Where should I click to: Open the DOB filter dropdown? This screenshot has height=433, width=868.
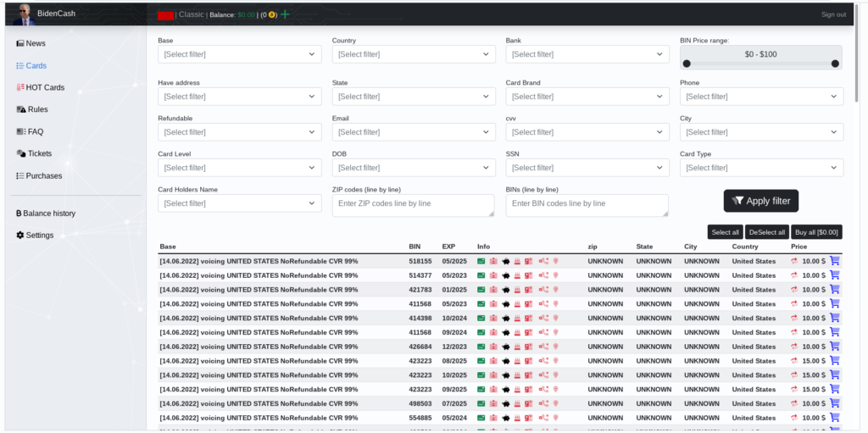(414, 168)
